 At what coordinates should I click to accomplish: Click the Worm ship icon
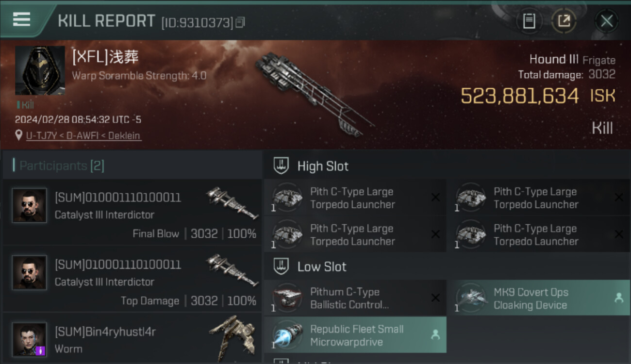tap(232, 336)
